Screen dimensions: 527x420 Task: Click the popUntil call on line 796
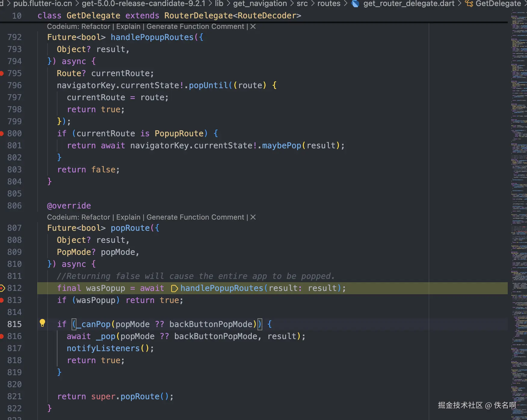[208, 85]
